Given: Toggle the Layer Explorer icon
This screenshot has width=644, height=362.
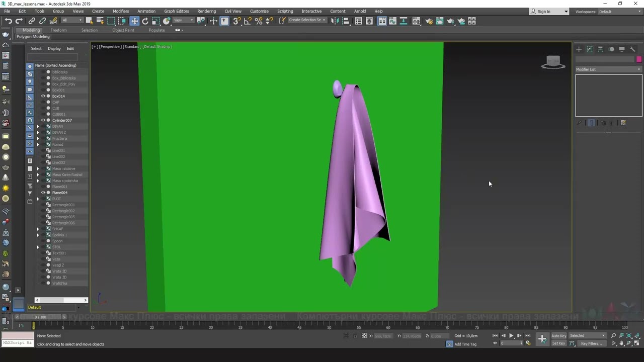Looking at the screenshot, I should click(369, 21).
